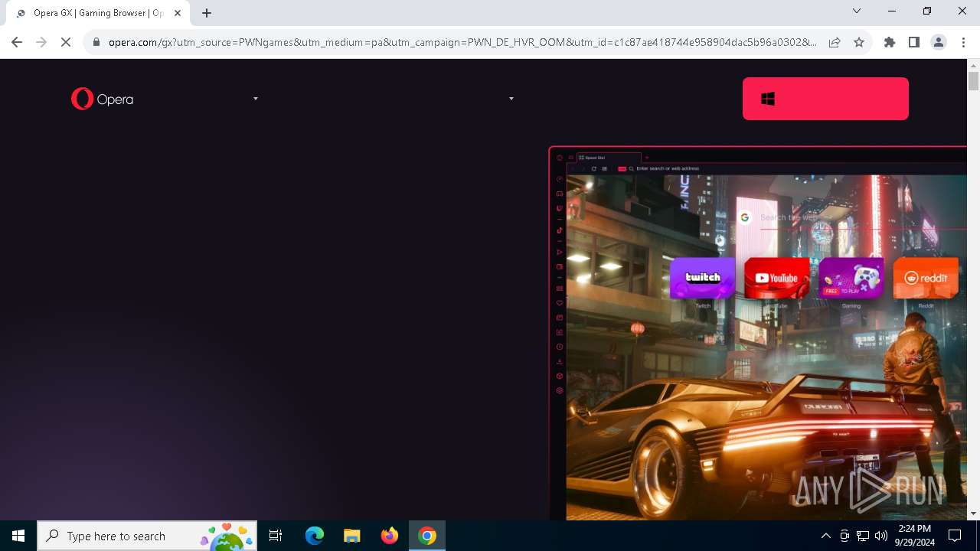View site information via the lock icon
980x551 pixels.
coord(96,42)
